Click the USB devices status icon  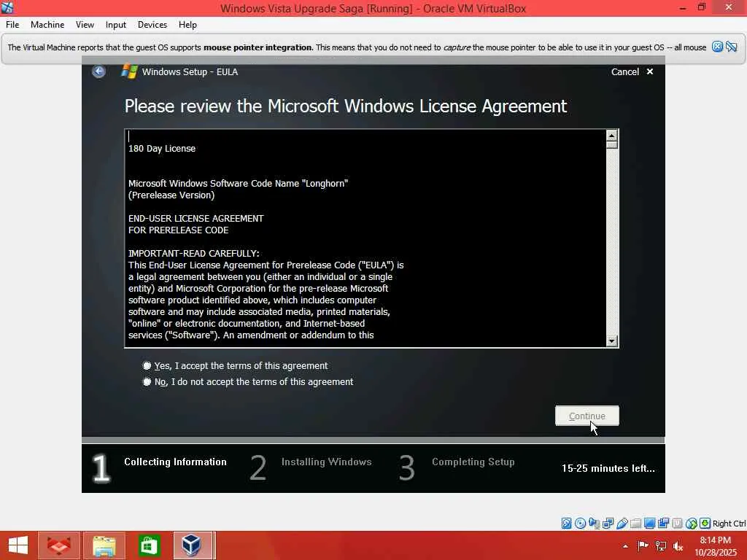[622, 524]
